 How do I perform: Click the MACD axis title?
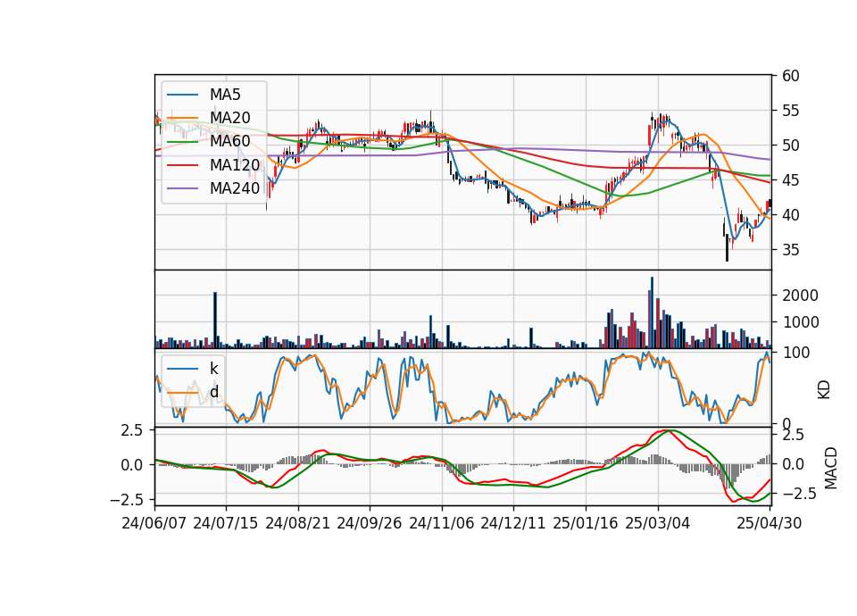coord(830,468)
